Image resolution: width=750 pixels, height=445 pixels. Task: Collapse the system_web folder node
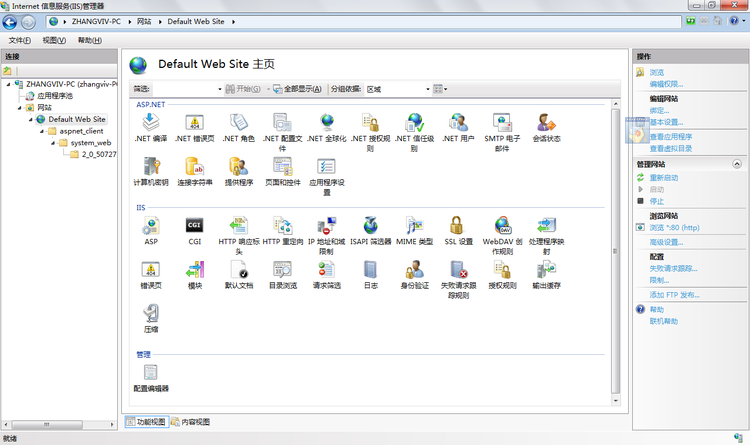coord(53,143)
